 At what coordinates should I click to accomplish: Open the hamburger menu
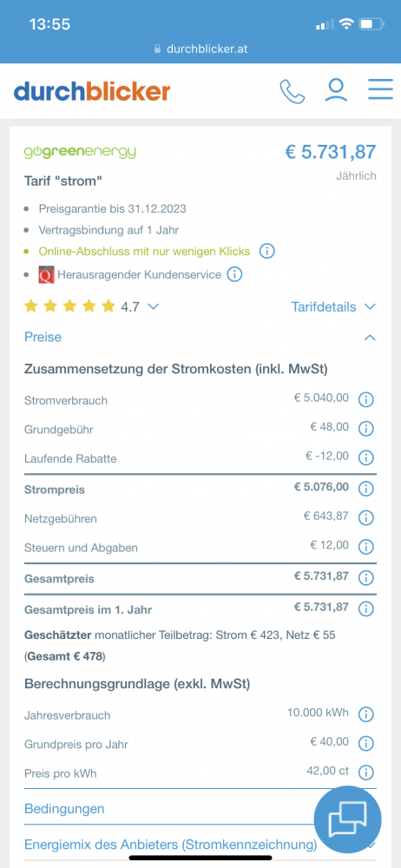click(x=380, y=89)
